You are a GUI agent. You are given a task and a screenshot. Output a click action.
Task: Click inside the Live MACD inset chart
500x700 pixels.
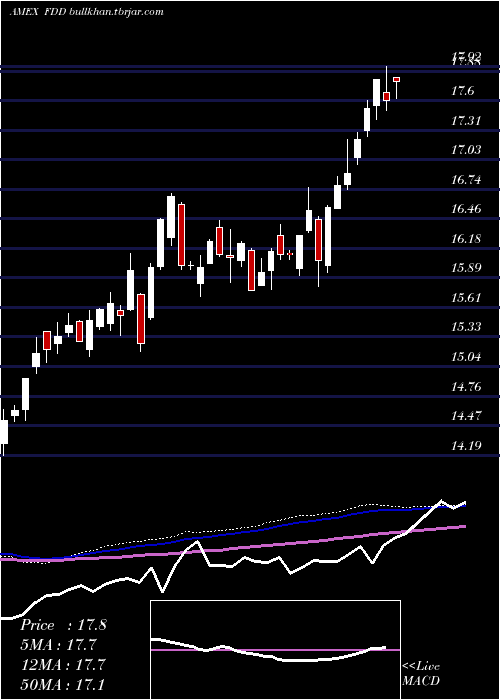click(275, 650)
